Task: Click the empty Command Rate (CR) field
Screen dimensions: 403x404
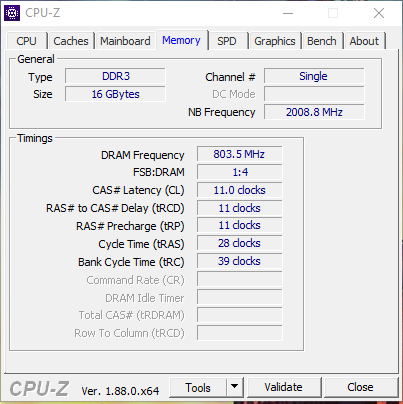Action: click(239, 279)
